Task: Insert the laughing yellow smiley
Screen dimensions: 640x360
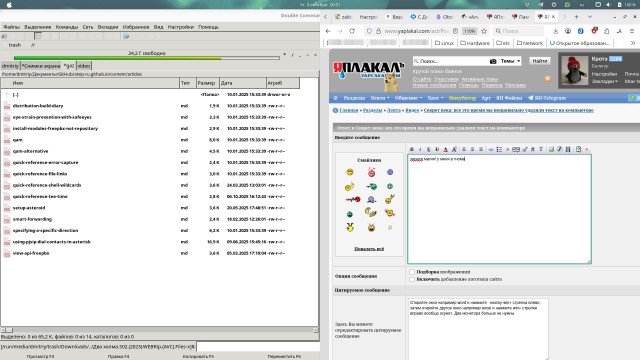Action: tap(350, 172)
